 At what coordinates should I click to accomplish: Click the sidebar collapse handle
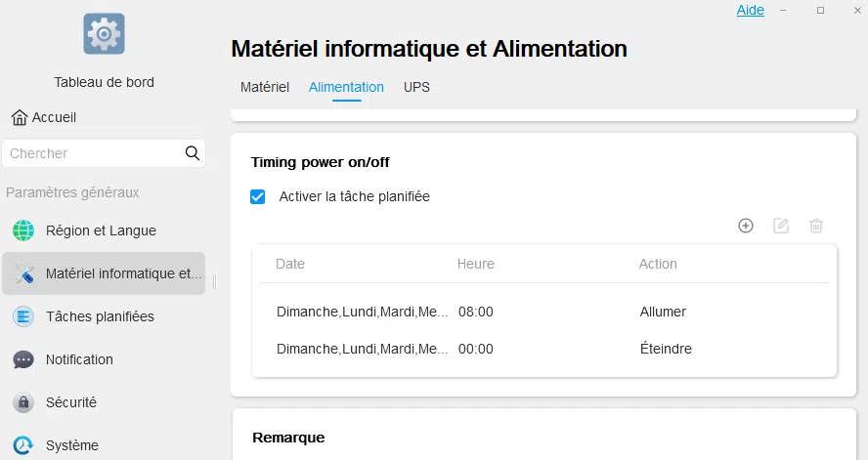pos(214,282)
